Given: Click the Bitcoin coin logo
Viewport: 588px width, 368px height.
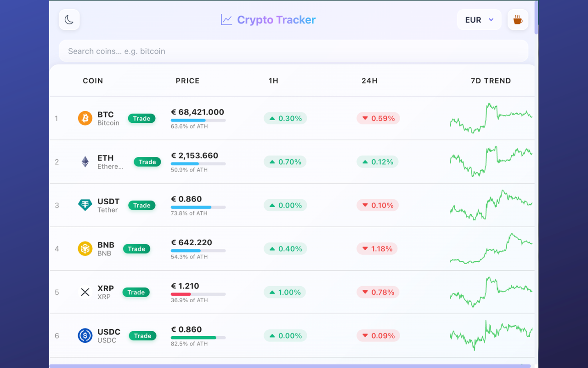Looking at the screenshot, I should (x=85, y=118).
